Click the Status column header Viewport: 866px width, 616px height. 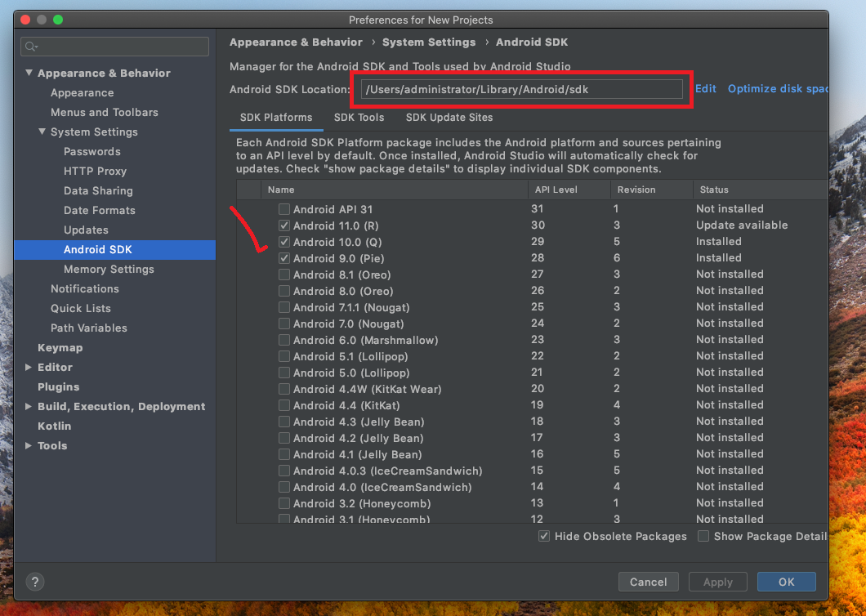coord(761,190)
